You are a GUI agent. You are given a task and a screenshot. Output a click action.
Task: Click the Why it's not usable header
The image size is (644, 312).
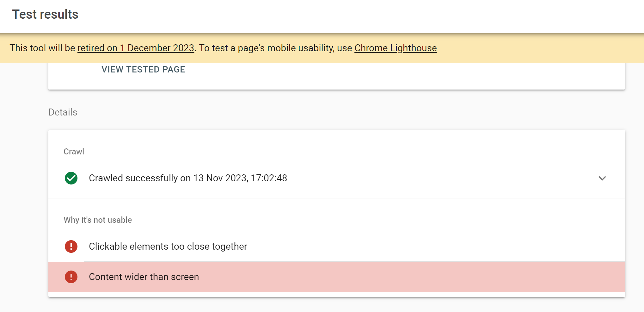tap(98, 220)
